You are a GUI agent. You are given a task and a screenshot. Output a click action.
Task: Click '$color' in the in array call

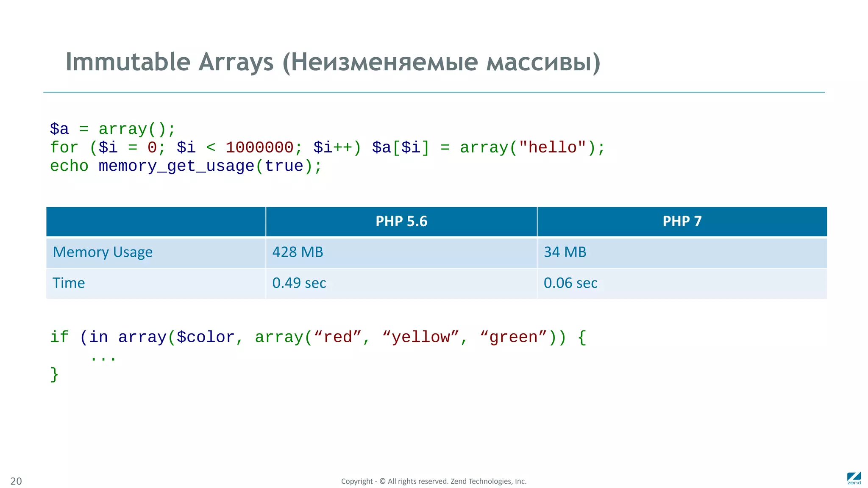point(206,338)
